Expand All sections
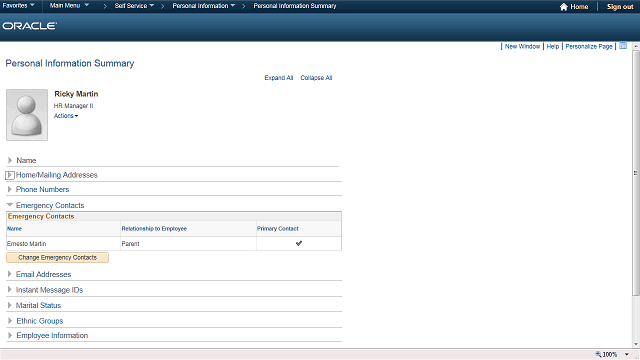 tap(279, 78)
